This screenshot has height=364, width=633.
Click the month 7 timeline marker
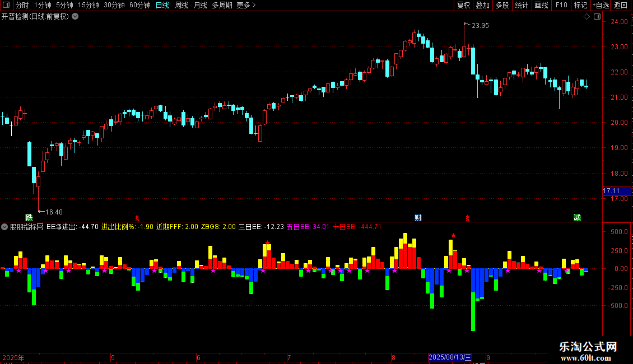289,357
